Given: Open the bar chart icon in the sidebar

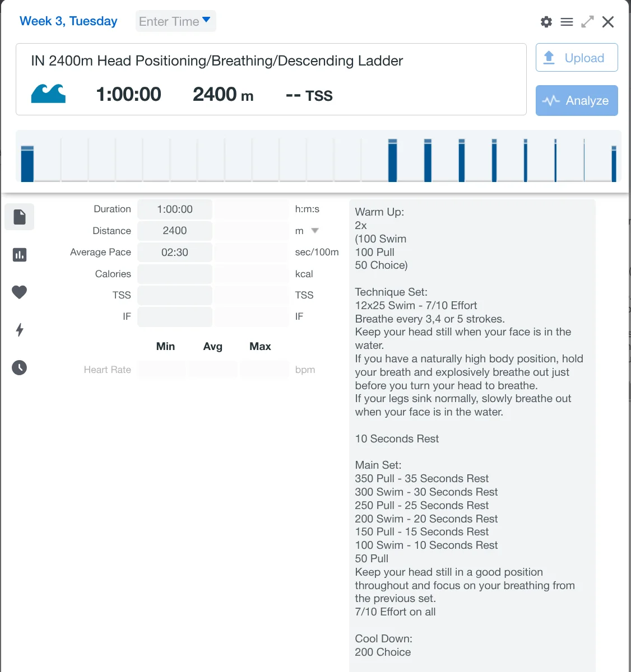Looking at the screenshot, I should [20, 255].
